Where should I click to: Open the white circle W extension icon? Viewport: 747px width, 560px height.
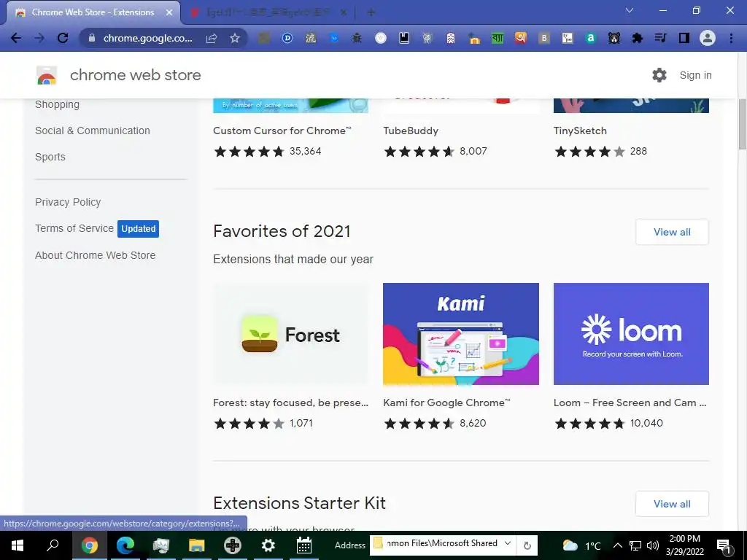click(x=381, y=38)
